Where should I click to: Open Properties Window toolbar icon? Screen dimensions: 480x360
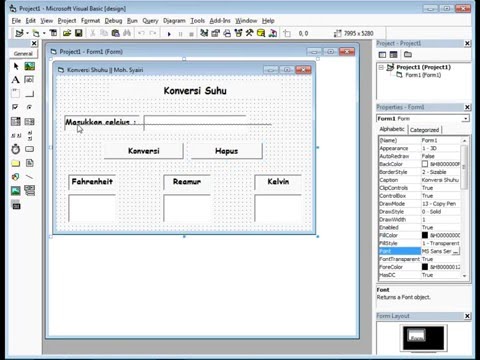point(215,33)
